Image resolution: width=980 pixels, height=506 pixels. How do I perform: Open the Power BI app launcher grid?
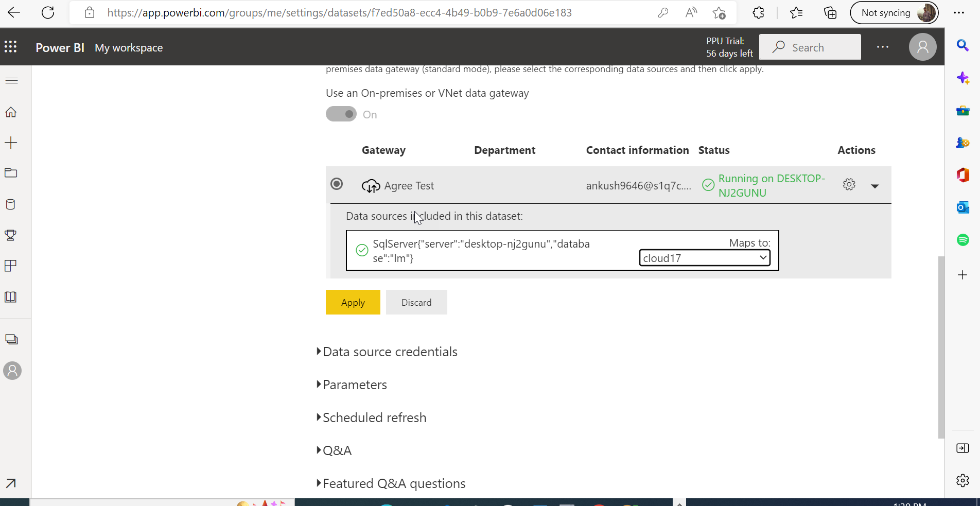pos(11,47)
